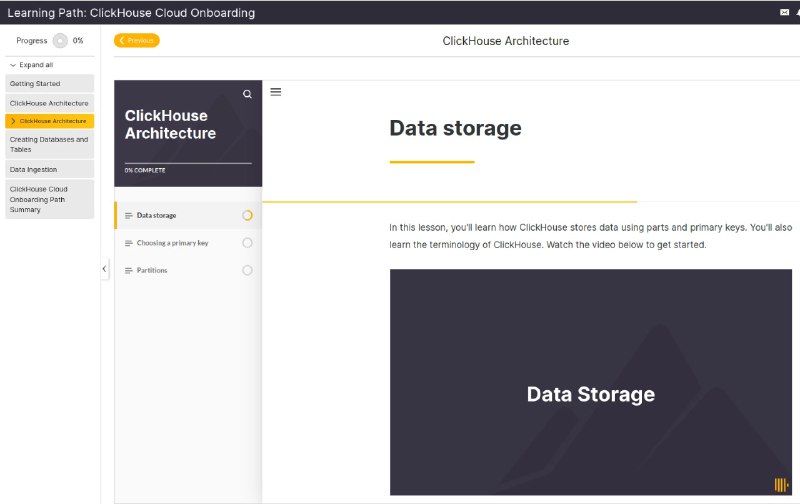Click the Choosing a primary key completion circle

[x=247, y=243]
